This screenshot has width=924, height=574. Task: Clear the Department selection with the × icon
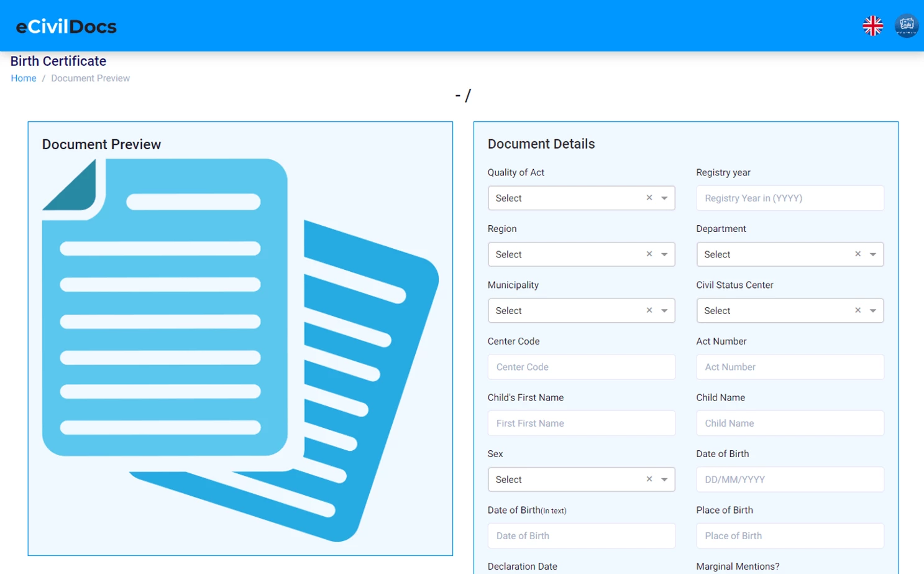(858, 254)
